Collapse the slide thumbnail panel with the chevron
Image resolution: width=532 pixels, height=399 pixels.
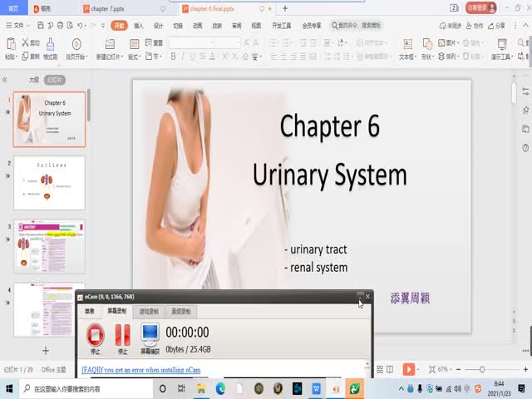coord(5,80)
